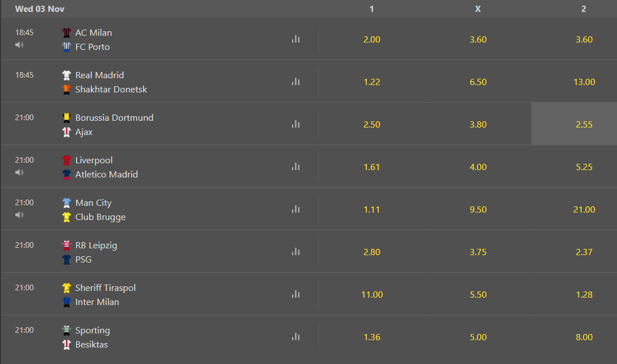Click audio speaker icon for Liverpool match

point(19,172)
